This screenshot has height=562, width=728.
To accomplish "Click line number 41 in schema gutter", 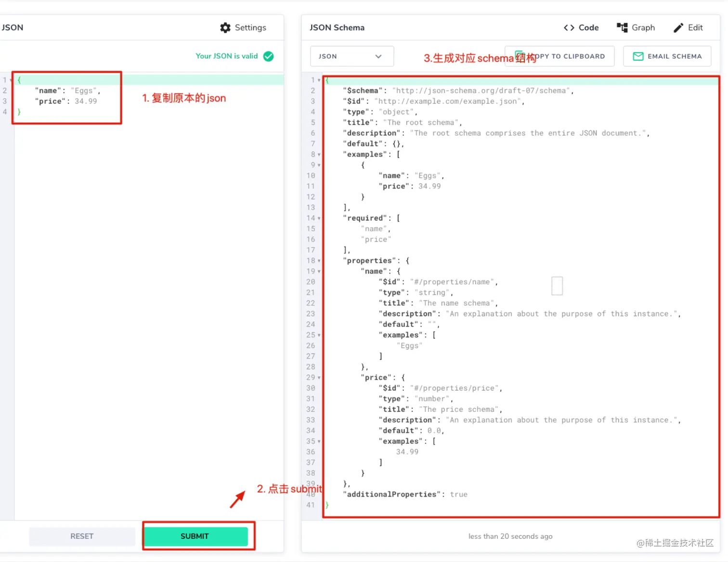I will click(311, 505).
